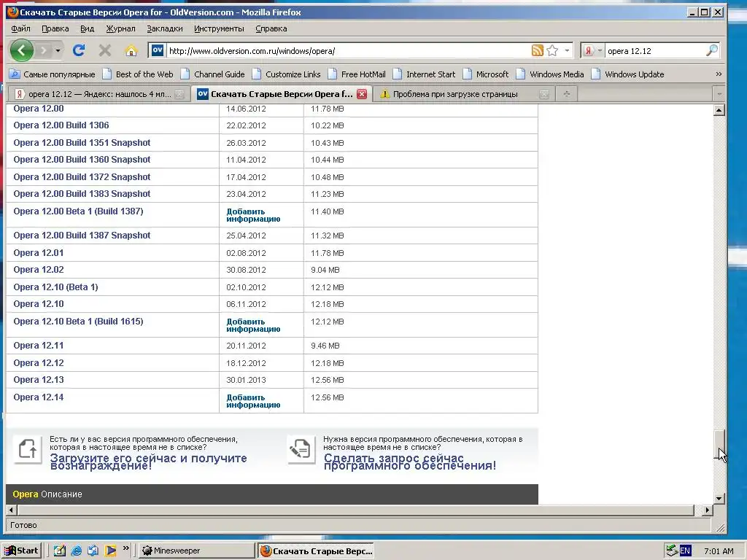Show more bookmarks with chevron
The width and height of the screenshot is (747, 560).
719,74
